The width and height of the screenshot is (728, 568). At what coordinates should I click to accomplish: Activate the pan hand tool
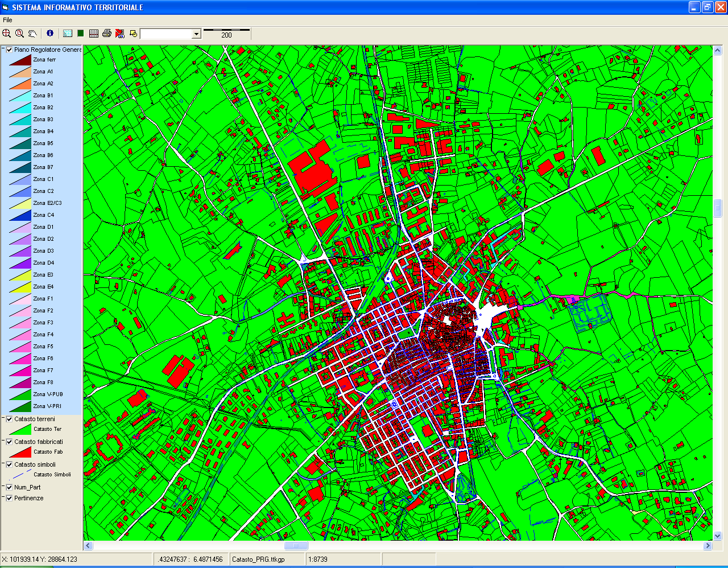click(32, 34)
